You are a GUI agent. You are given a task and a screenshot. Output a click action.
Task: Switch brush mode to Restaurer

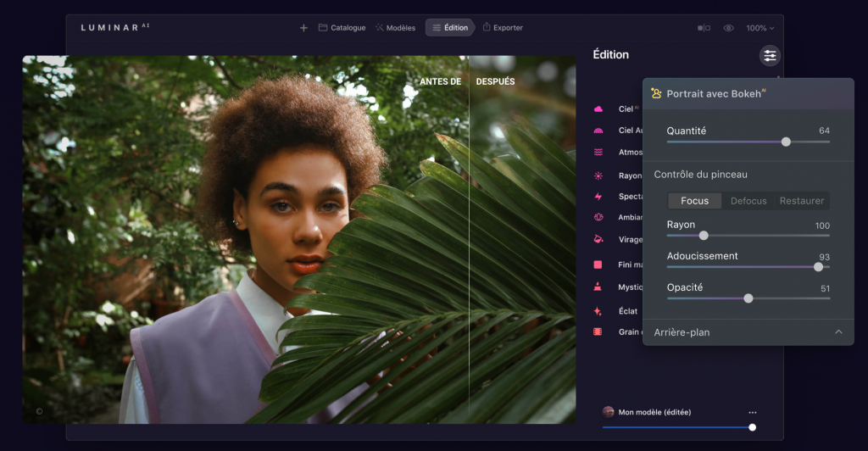801,201
